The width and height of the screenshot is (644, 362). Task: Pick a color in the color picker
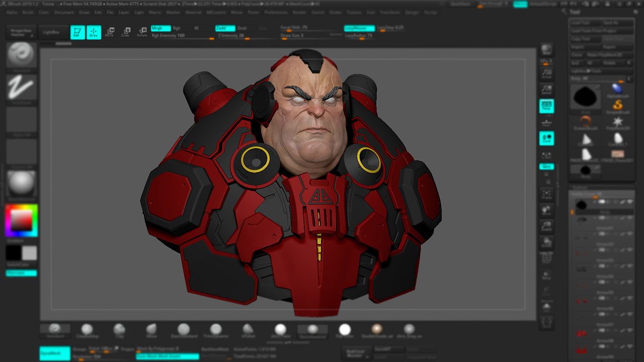(x=21, y=220)
